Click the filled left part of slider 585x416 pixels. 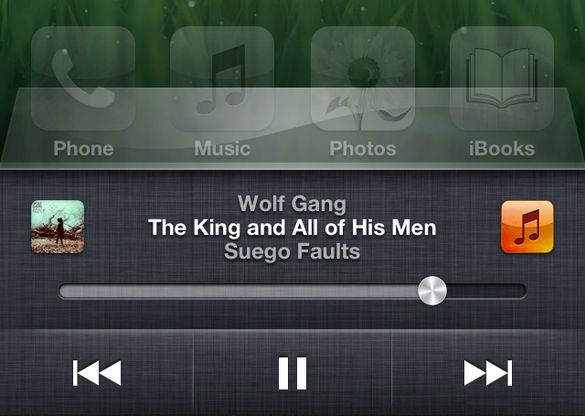(238, 291)
